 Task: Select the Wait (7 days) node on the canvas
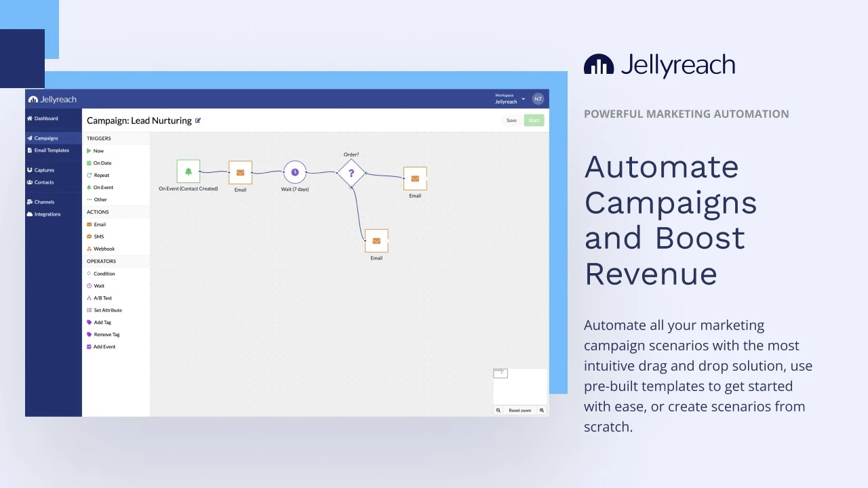(x=295, y=172)
